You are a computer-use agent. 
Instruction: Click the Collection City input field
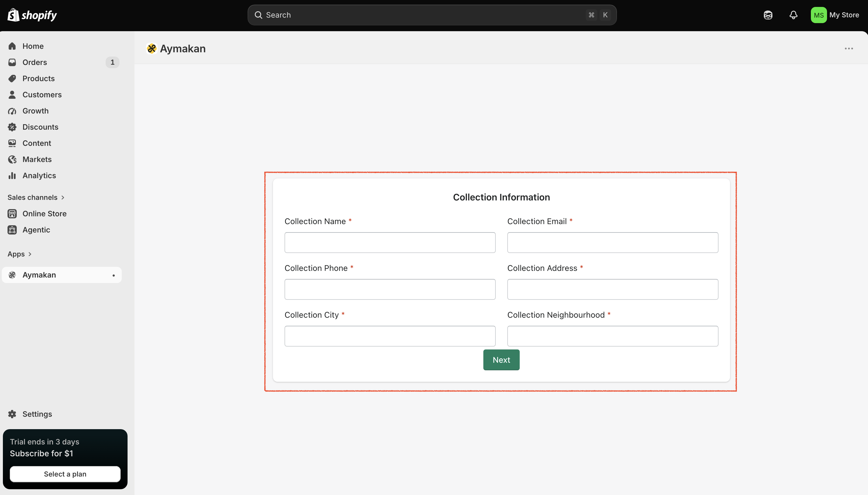tap(390, 336)
